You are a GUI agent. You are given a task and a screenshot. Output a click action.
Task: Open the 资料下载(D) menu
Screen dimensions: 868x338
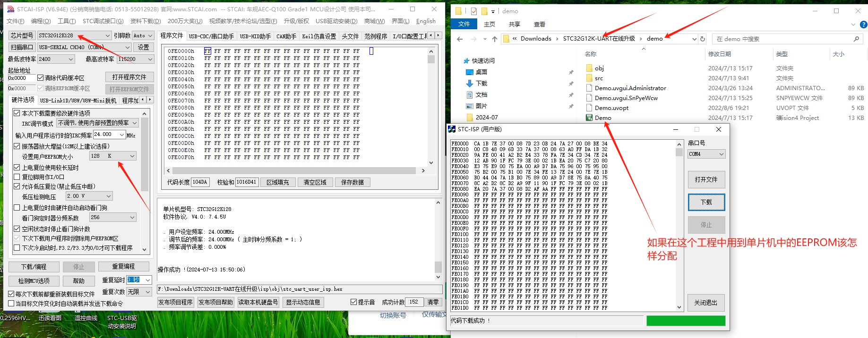(x=146, y=21)
